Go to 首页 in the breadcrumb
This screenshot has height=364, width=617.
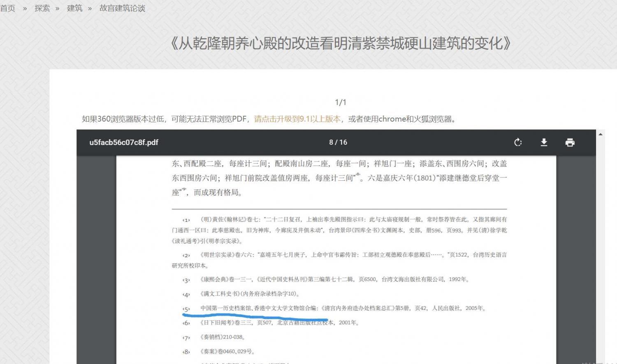coord(8,8)
